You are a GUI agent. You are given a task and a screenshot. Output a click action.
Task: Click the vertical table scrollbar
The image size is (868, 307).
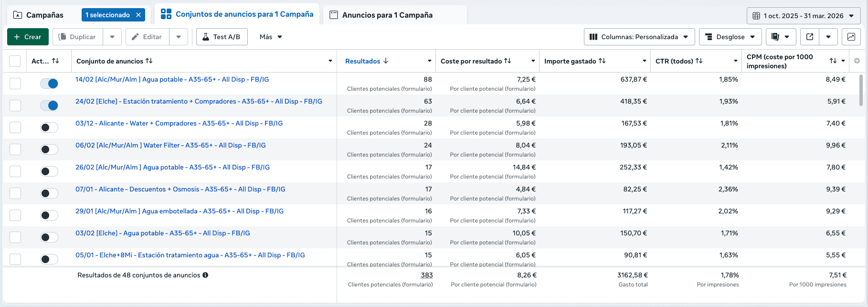pos(861,90)
